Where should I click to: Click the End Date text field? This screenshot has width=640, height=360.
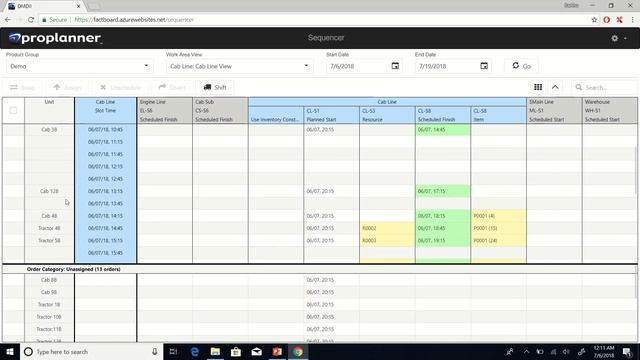click(447, 66)
